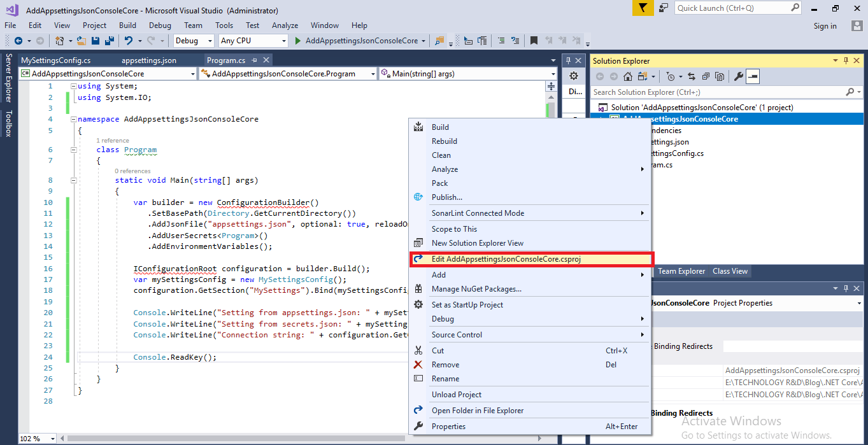
Task: Click the Find in Files toolbar icon
Action: click(x=439, y=41)
